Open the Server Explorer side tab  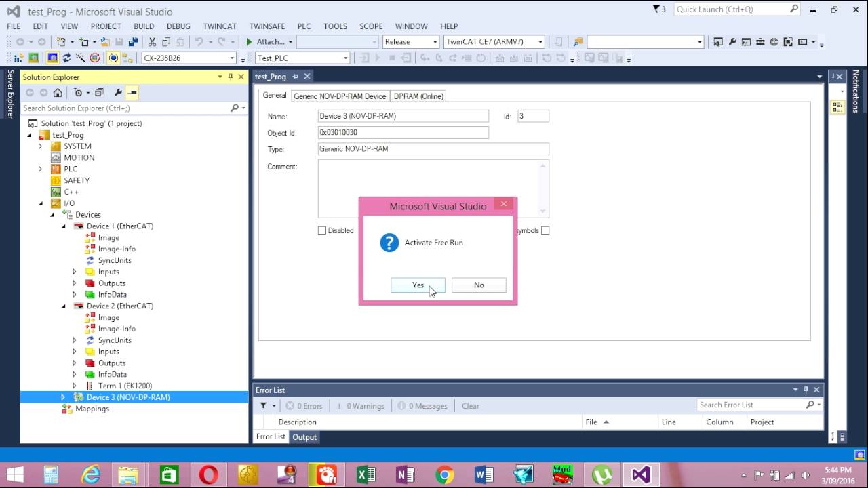(x=10, y=94)
